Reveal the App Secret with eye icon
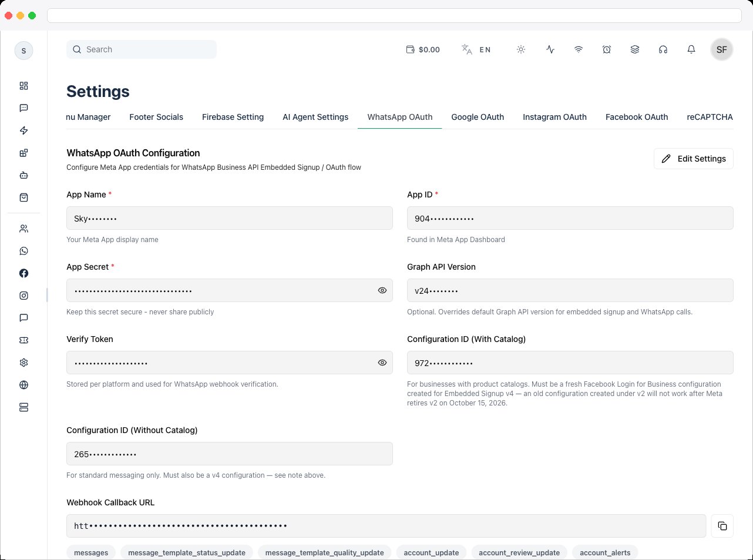Viewport: 753px width, 560px height. [x=382, y=290]
